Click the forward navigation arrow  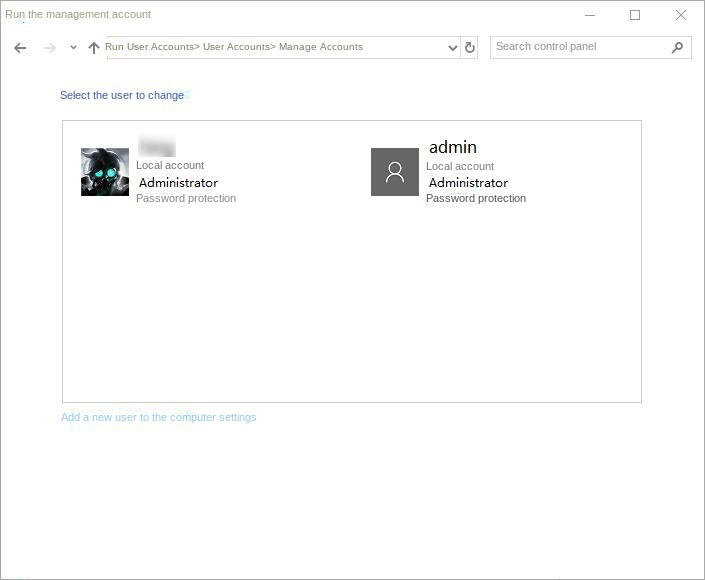point(49,48)
